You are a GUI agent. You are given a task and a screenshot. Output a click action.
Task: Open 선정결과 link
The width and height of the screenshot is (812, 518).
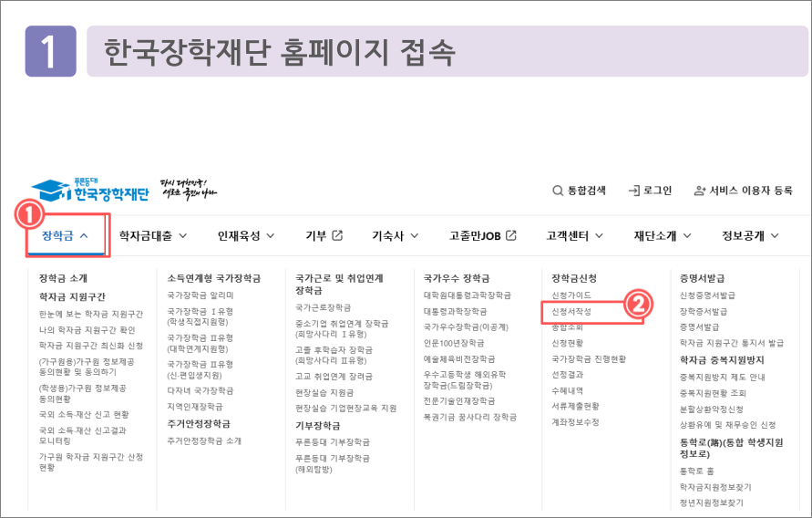pos(568,375)
